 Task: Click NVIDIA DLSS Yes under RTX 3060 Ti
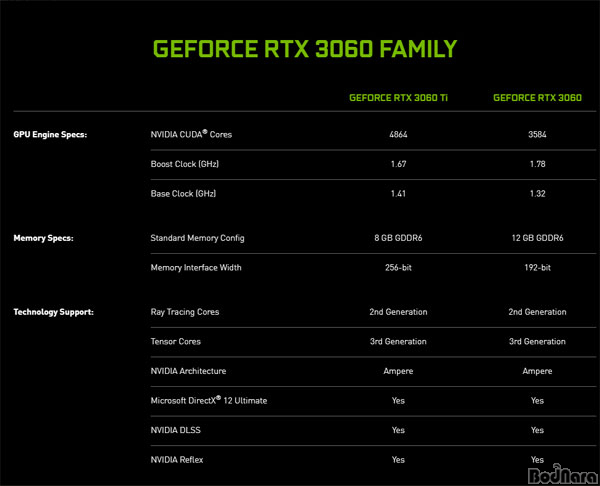398,430
